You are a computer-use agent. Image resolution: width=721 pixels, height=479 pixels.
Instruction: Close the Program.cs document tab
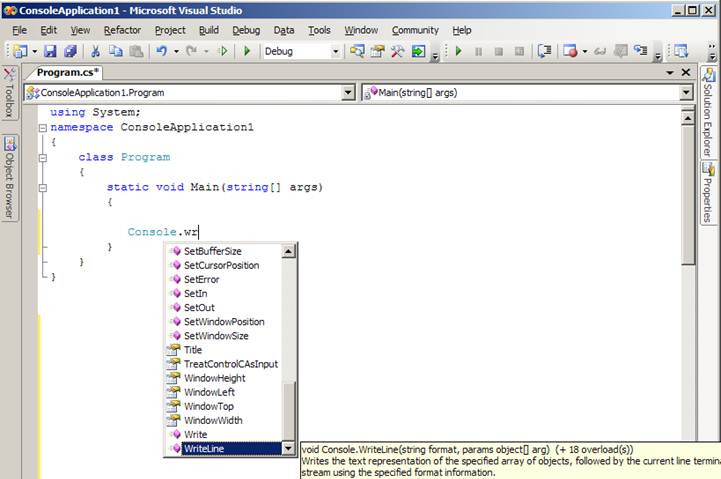(686, 73)
